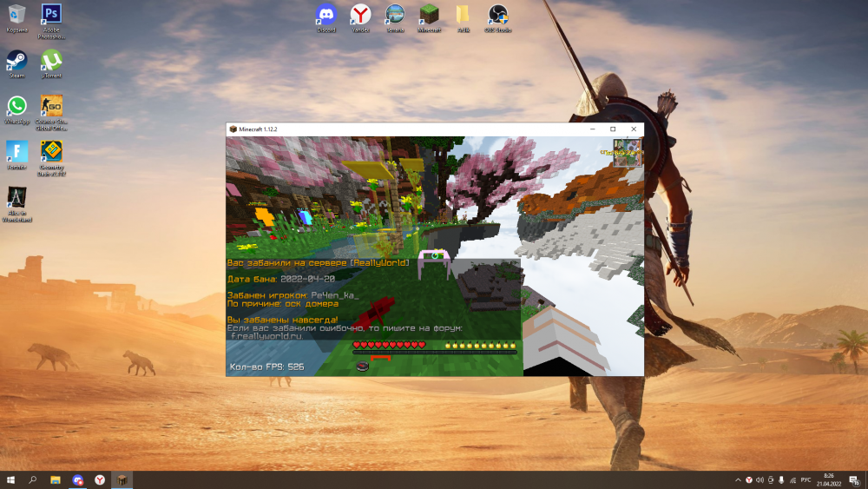Open the Steam desktop shortcut
868x489 pixels.
(16, 63)
